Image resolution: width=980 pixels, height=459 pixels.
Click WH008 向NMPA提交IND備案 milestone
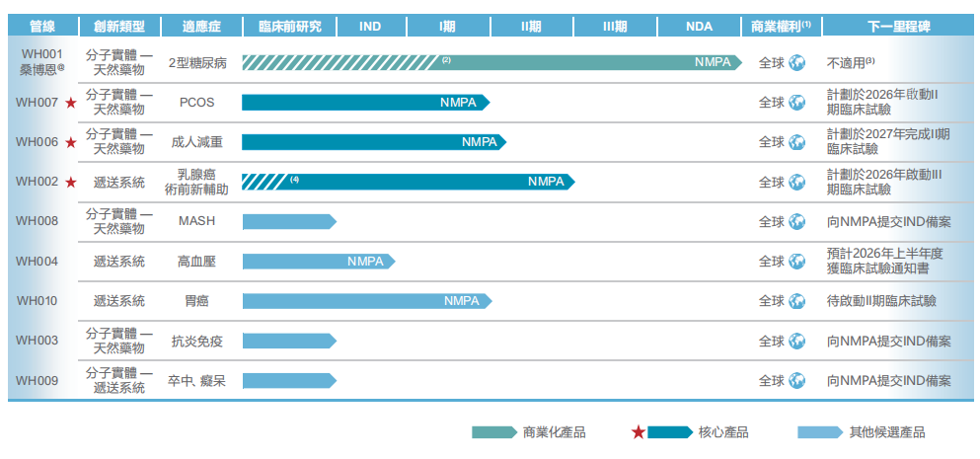(x=889, y=221)
